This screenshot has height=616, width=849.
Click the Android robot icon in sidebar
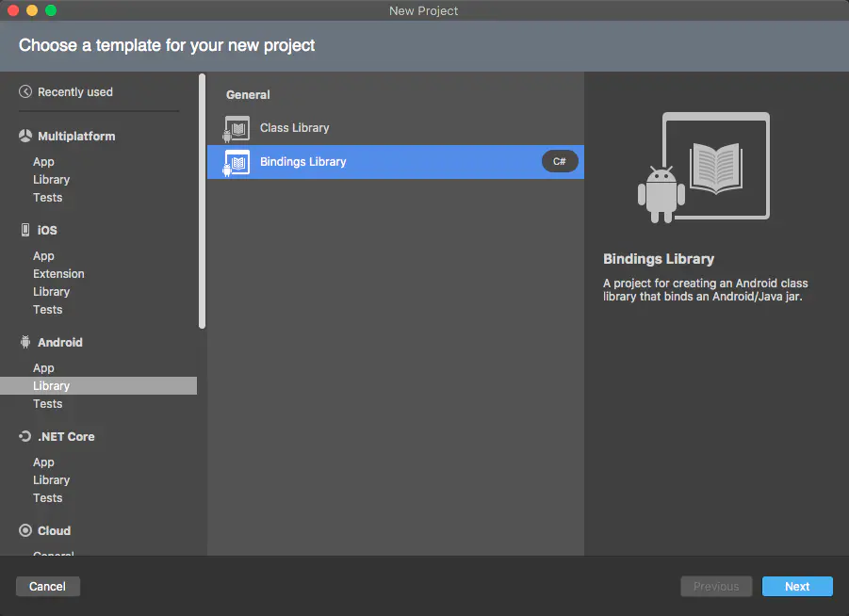click(25, 342)
